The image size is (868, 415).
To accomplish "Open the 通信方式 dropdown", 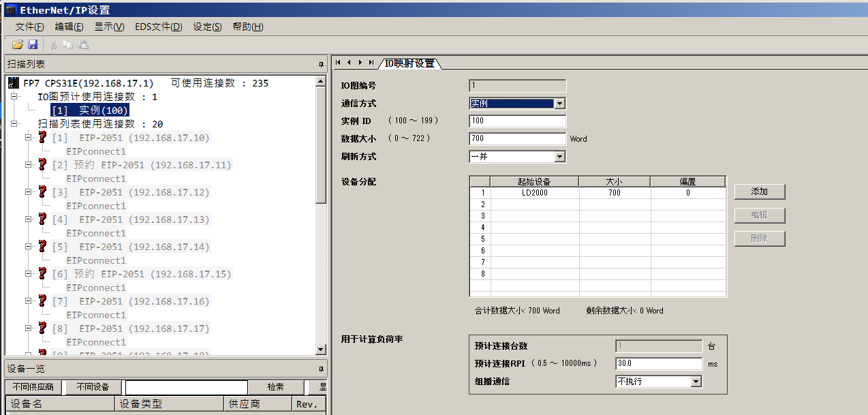I will 559,104.
